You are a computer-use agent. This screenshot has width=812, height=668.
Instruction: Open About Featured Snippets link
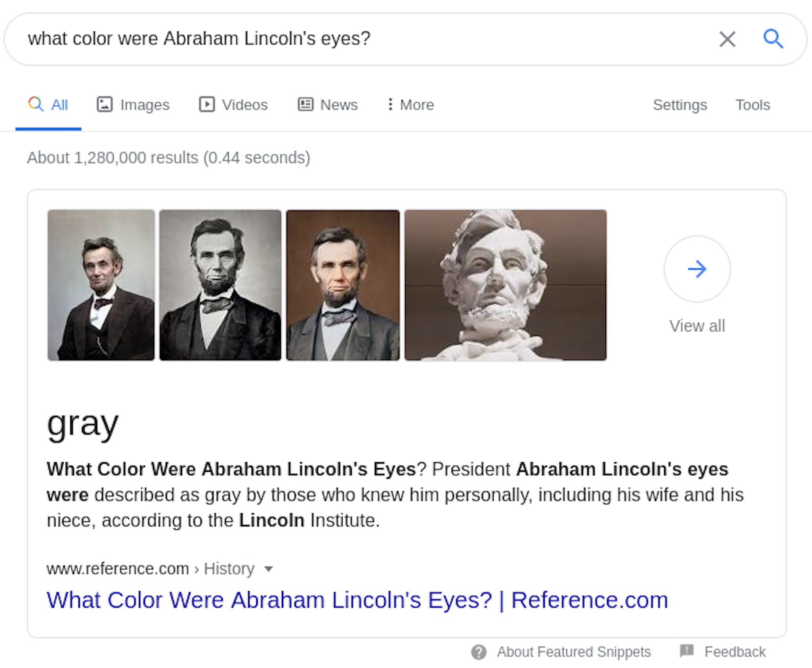574,652
